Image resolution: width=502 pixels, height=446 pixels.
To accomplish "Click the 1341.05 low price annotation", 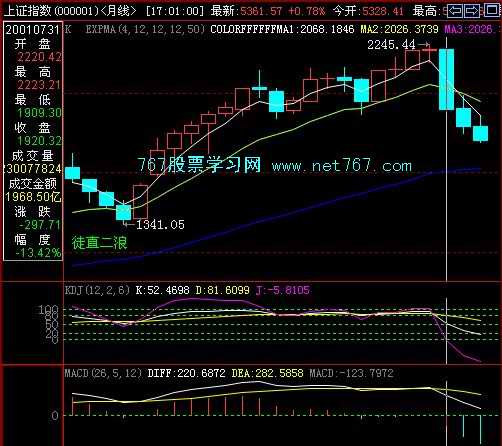I will point(160,225).
